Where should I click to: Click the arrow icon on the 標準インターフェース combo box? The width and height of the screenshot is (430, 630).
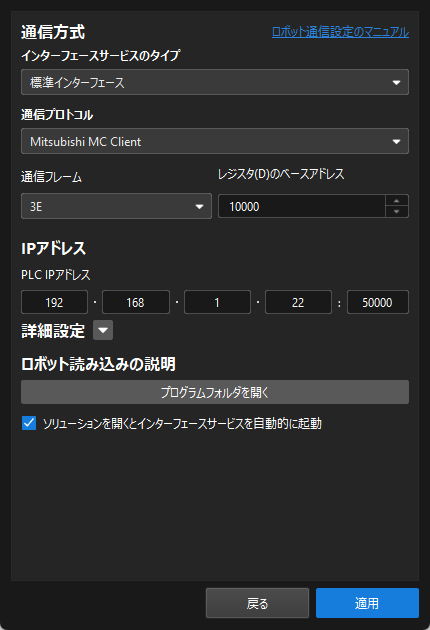click(x=396, y=83)
